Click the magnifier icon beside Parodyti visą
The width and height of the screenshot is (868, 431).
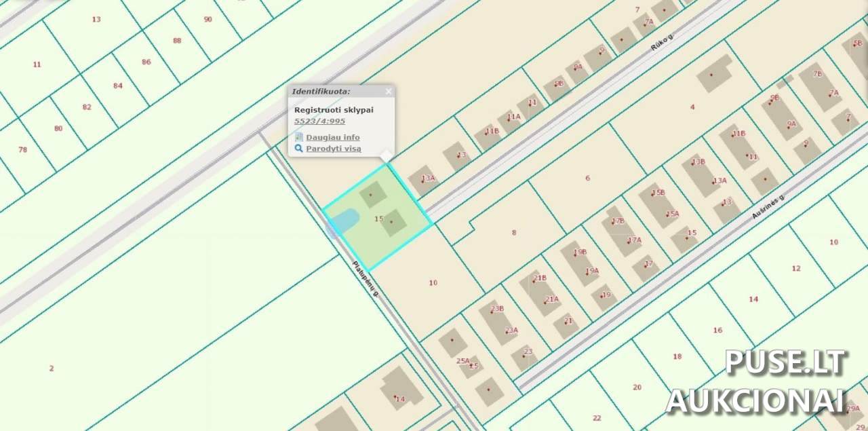(299, 148)
